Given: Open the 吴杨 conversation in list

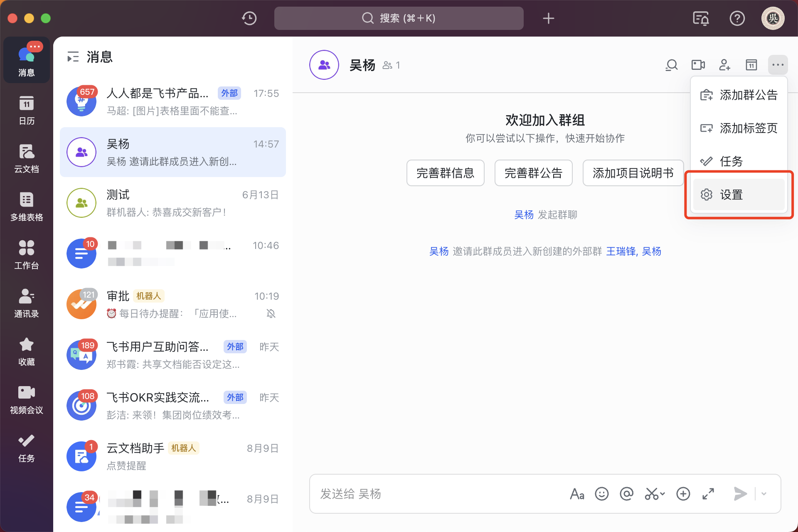Looking at the screenshot, I should point(173,152).
